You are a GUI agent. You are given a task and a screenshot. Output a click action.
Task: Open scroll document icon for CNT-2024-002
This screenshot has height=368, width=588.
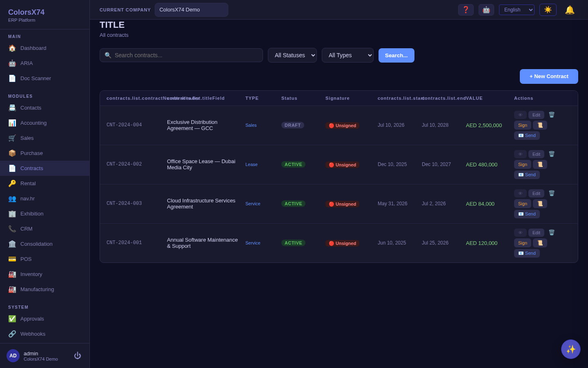[540, 164]
